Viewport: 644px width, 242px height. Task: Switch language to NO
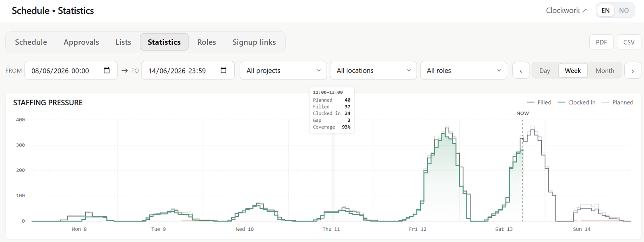pos(624,10)
